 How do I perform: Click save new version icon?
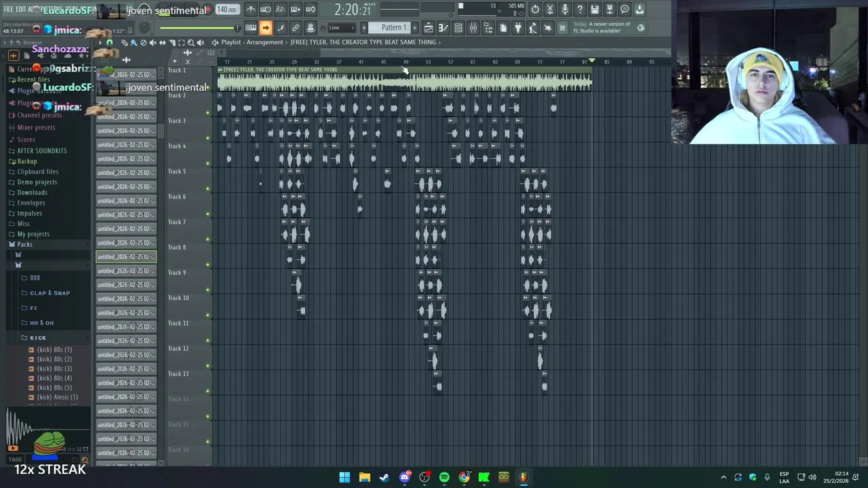610,9
